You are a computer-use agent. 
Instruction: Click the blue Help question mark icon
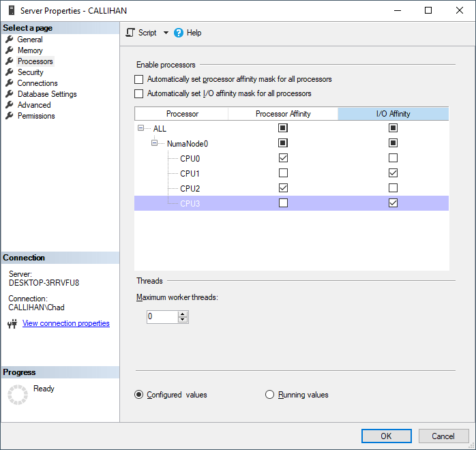point(179,33)
